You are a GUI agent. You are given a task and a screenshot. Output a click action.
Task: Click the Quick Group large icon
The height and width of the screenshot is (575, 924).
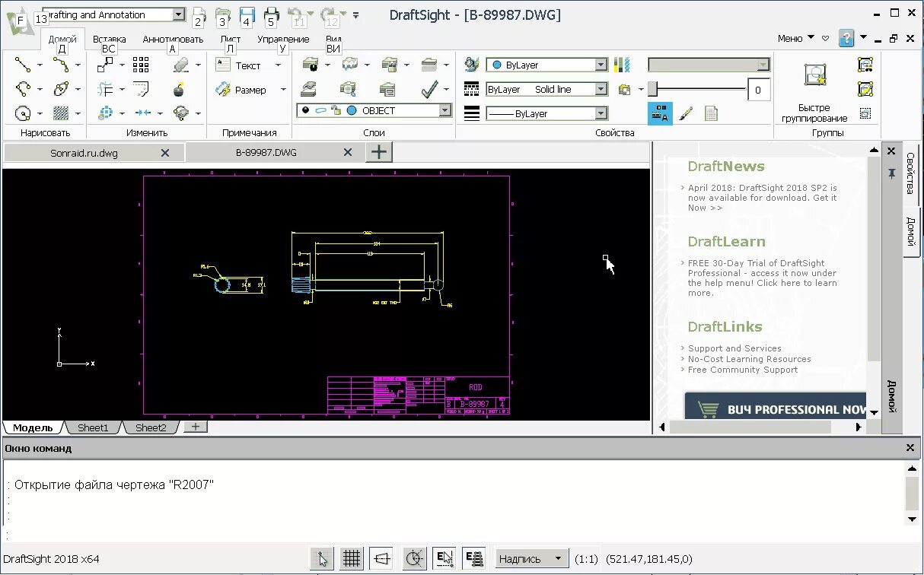pos(814,75)
